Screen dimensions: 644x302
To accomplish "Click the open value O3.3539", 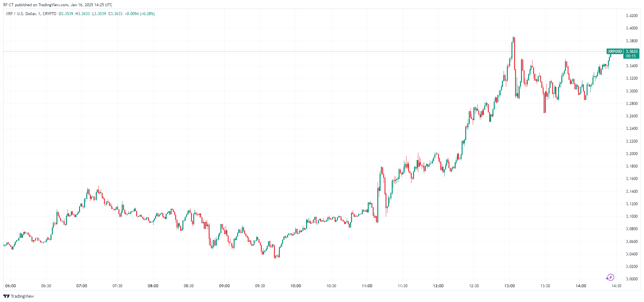I will (x=66, y=14).
